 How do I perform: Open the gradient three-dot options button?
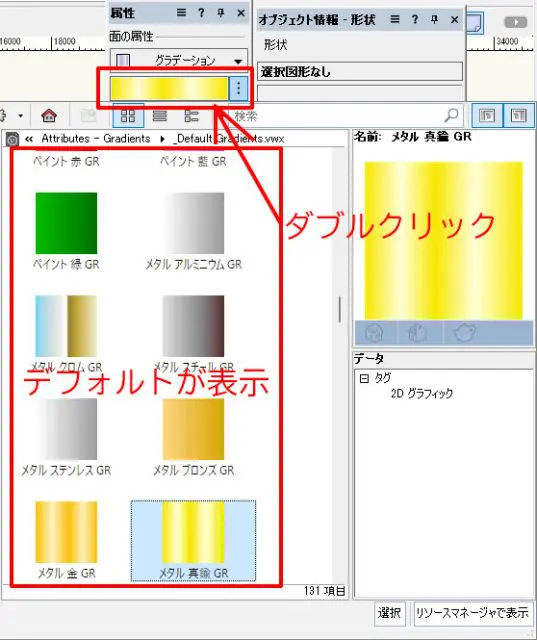click(x=238, y=89)
